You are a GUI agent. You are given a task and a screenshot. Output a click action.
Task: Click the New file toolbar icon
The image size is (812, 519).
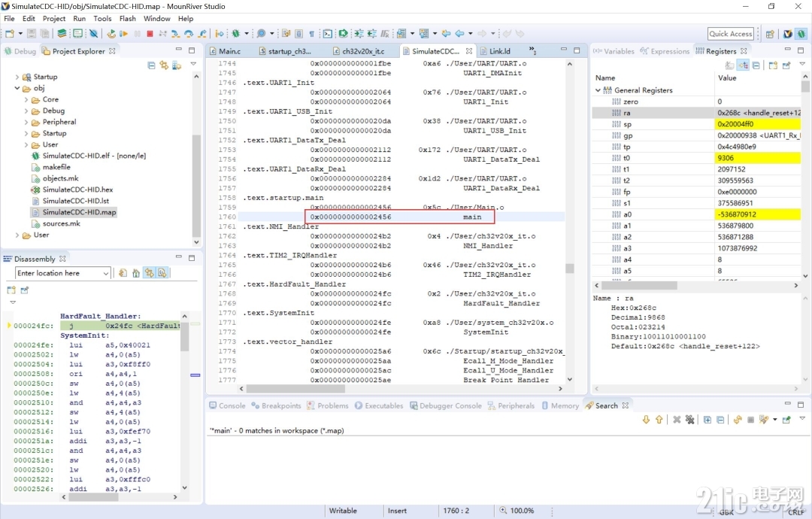pos(9,34)
